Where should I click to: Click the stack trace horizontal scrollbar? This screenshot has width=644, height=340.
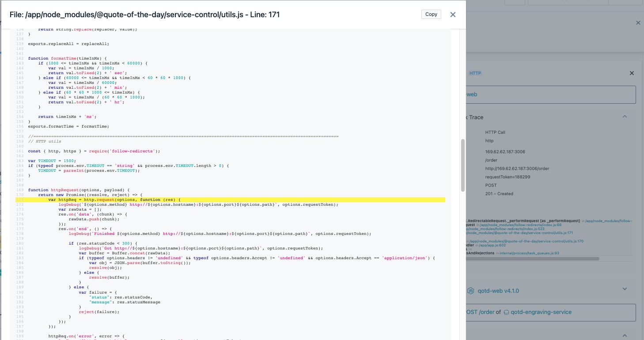[532, 259]
